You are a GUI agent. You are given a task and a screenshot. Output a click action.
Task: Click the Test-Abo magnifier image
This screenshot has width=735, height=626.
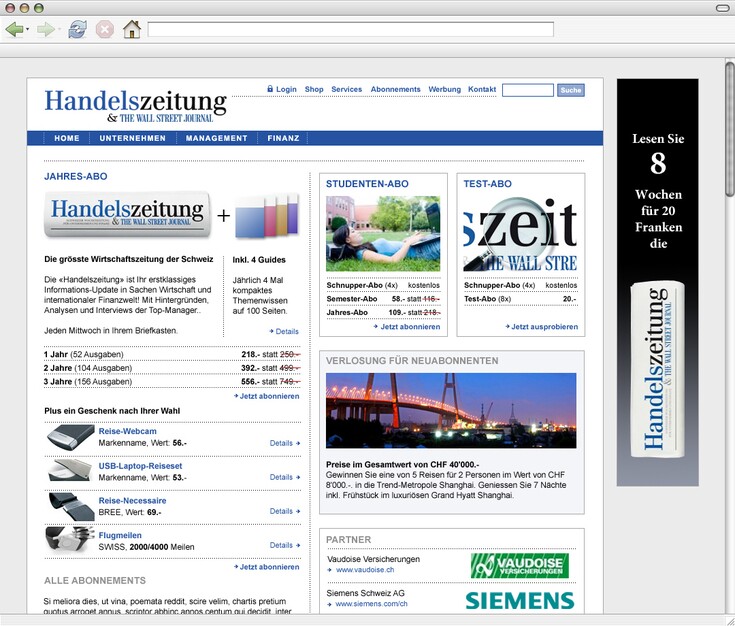(520, 234)
